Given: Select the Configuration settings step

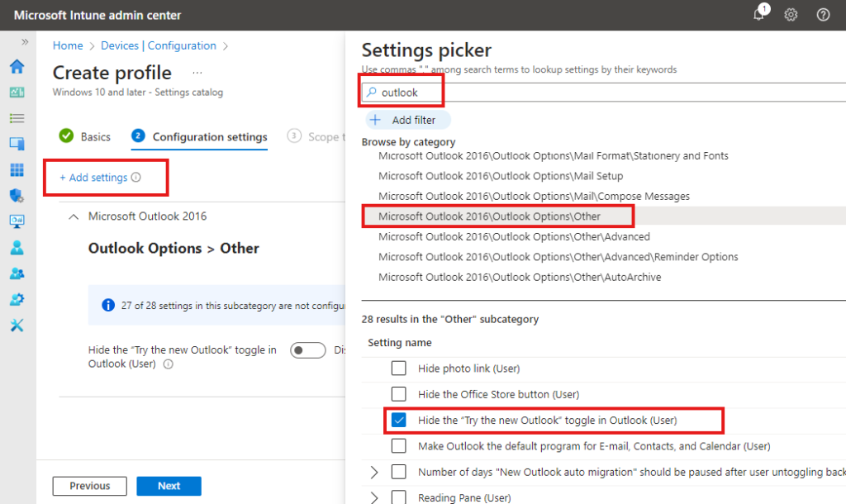Looking at the screenshot, I should pyautogui.click(x=200, y=137).
